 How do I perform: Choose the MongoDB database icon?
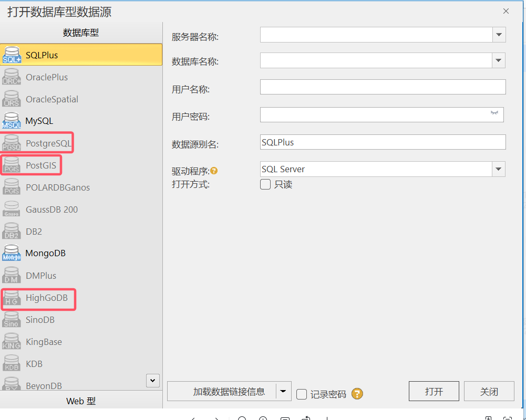pos(12,254)
